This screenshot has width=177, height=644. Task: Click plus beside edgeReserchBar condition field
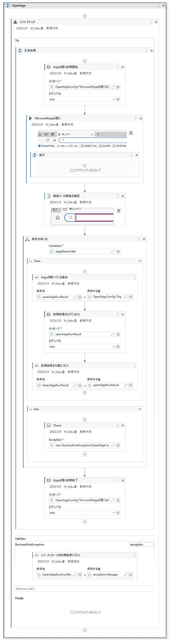click(118, 251)
